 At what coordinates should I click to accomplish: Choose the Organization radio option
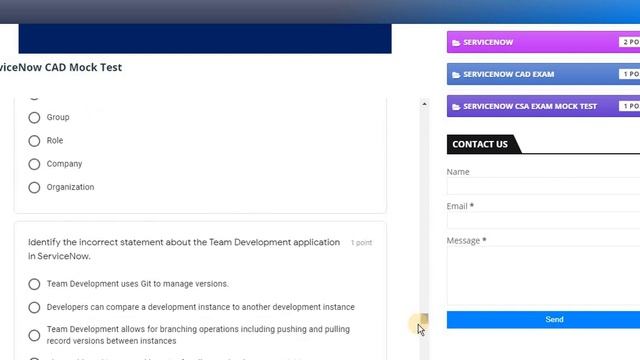[34, 187]
